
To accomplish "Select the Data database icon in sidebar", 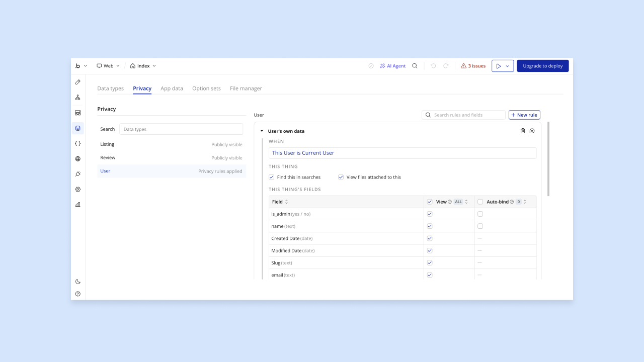I will 77,128.
